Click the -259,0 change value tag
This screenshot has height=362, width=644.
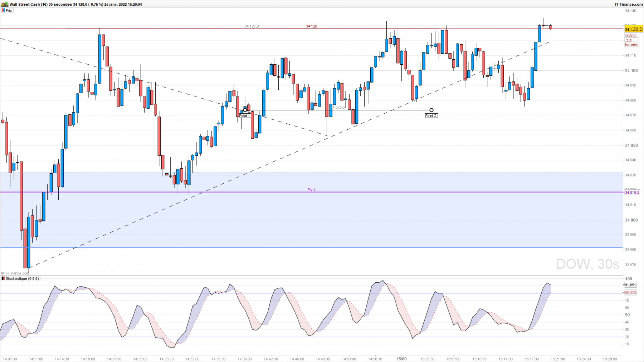point(630,35)
